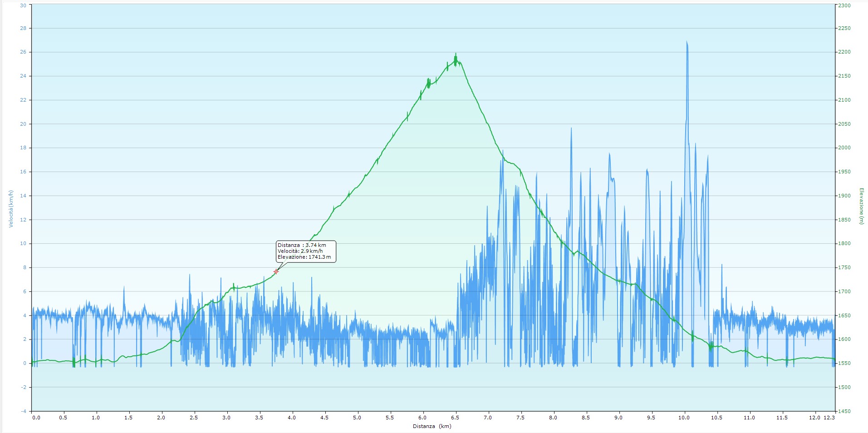The height and width of the screenshot is (433, 868).
Task: Click the 10.0 tick label on distance axis
Action: pyautogui.click(x=684, y=418)
